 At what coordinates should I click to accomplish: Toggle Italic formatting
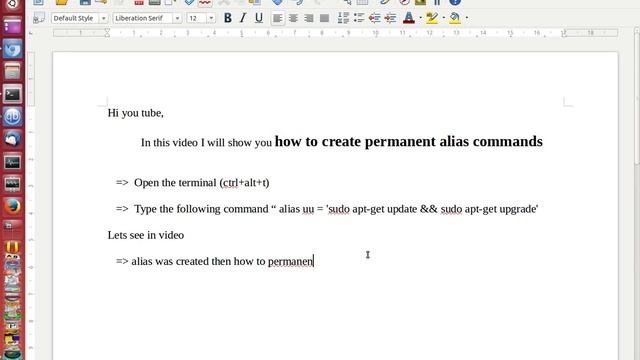click(243, 18)
